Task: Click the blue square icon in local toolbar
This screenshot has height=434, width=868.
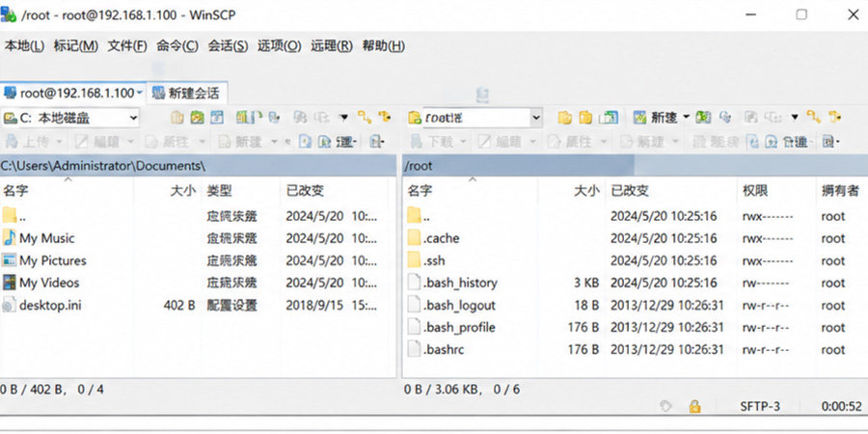Action: coord(217,118)
